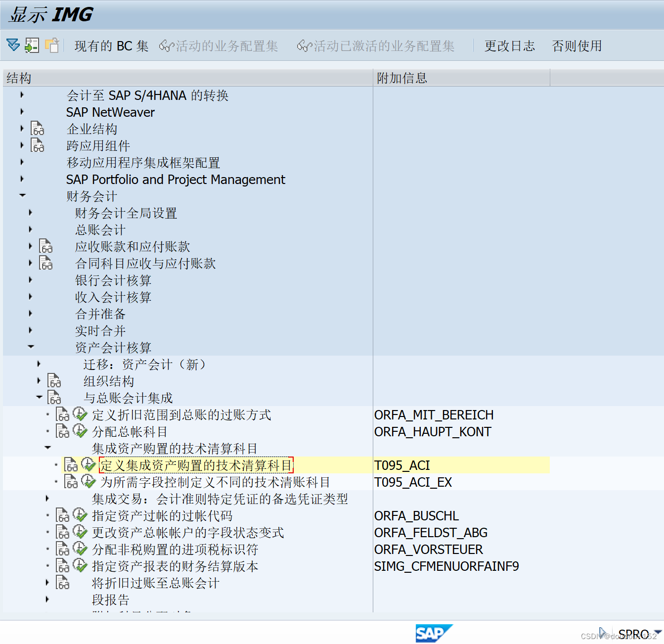This screenshot has width=664, height=644.
Task: Open documentation icon for 应收账款和应付账款
Action: [x=46, y=246]
